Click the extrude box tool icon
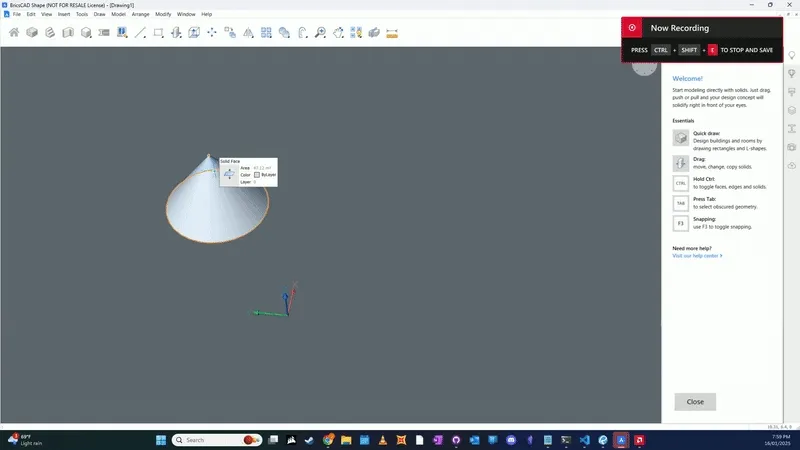800x450 pixels. point(194,33)
